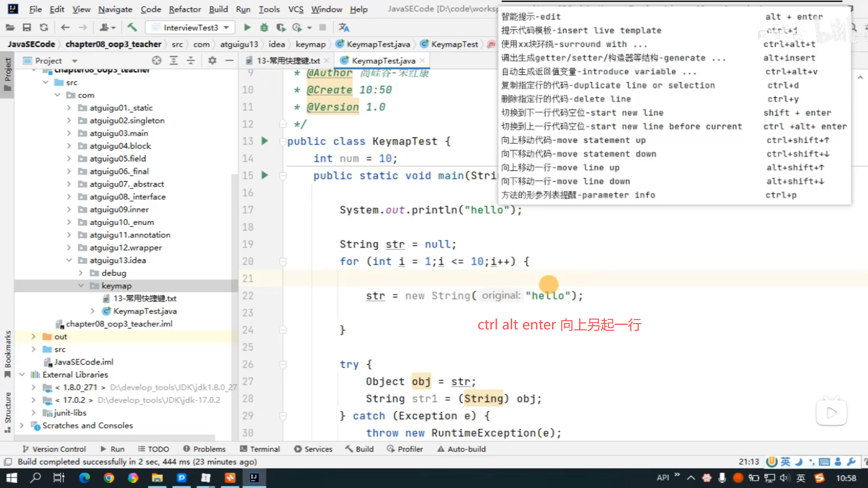Click the Translate icon in toolbar
This screenshot has height=488, width=868.
point(344,28)
